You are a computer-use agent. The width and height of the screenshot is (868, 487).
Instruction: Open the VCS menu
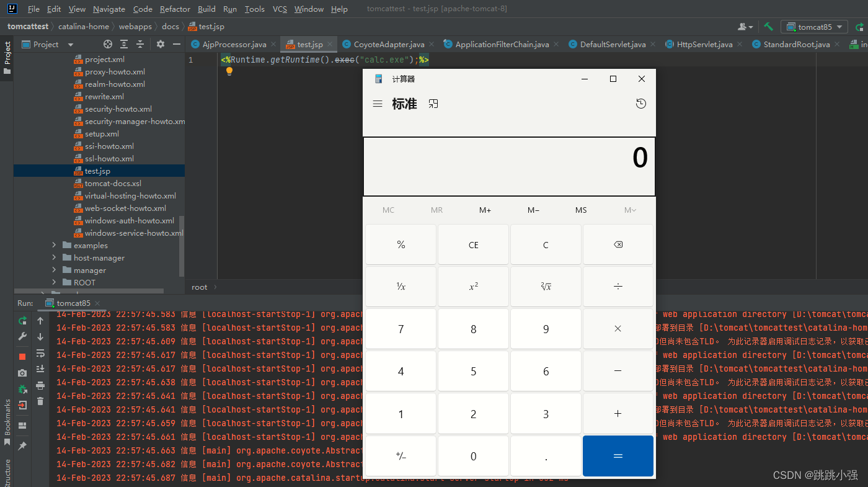tap(280, 9)
